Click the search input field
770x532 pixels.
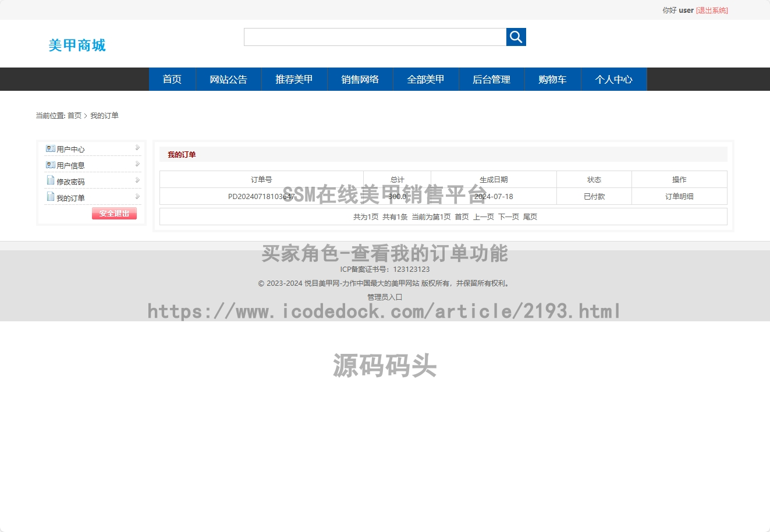(375, 37)
